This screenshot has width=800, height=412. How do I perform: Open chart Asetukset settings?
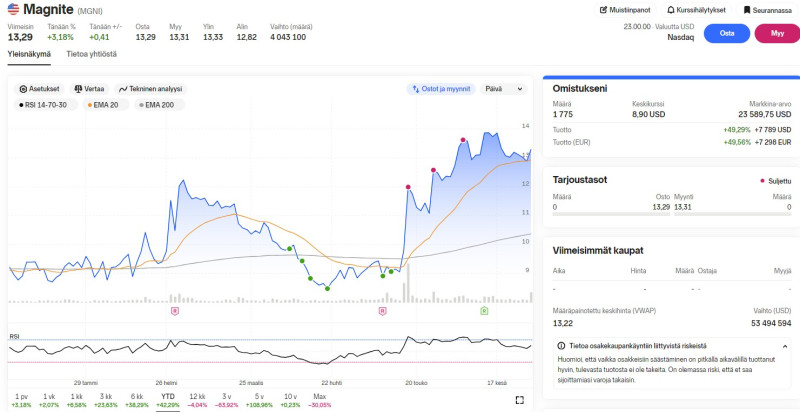(39, 89)
